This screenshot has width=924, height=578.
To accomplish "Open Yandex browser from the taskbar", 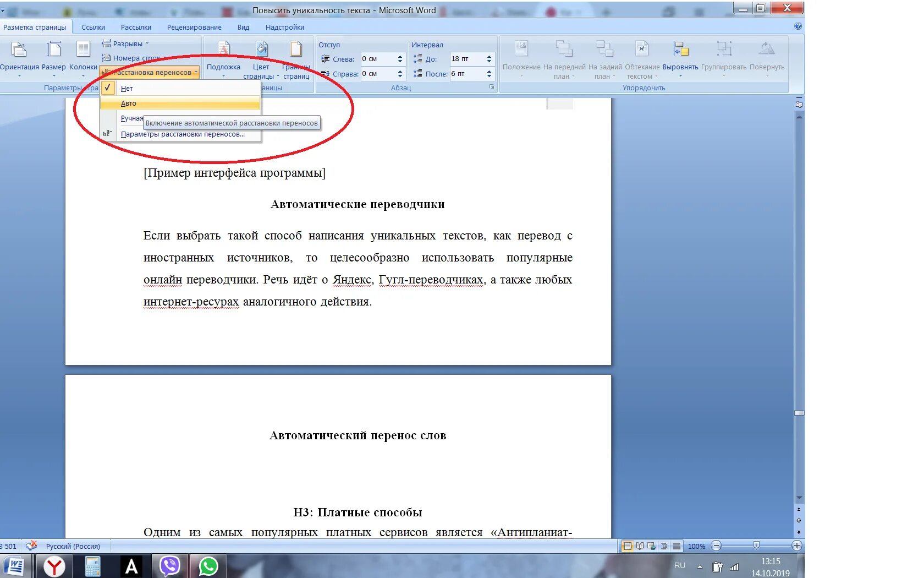I will pyautogui.click(x=54, y=566).
